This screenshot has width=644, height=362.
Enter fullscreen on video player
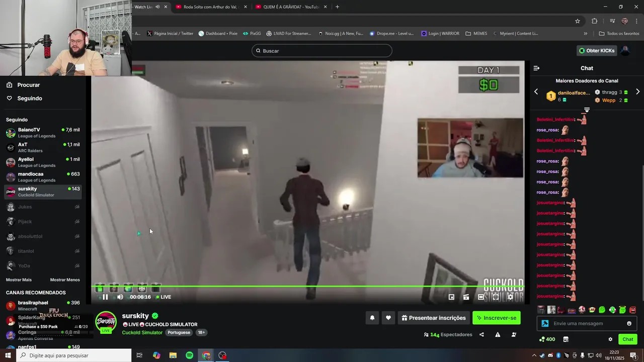496,297
